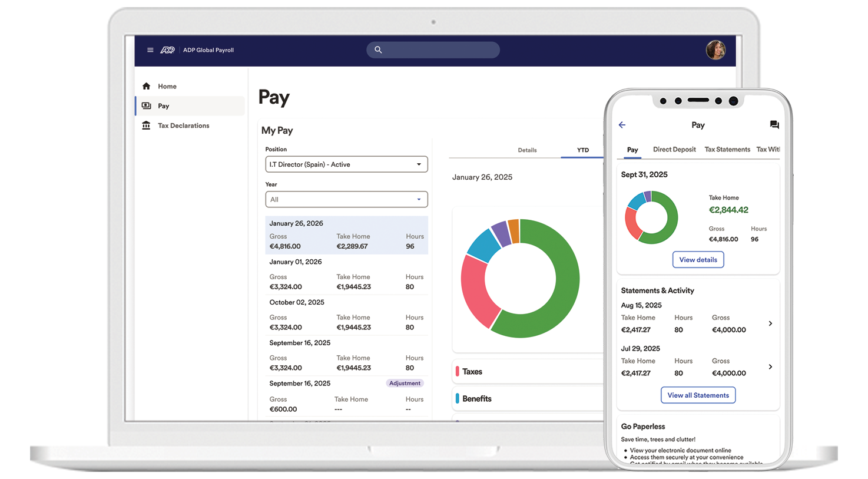Select the Tax Statements tab
Screen dimensions: 868x479
(x=727, y=150)
